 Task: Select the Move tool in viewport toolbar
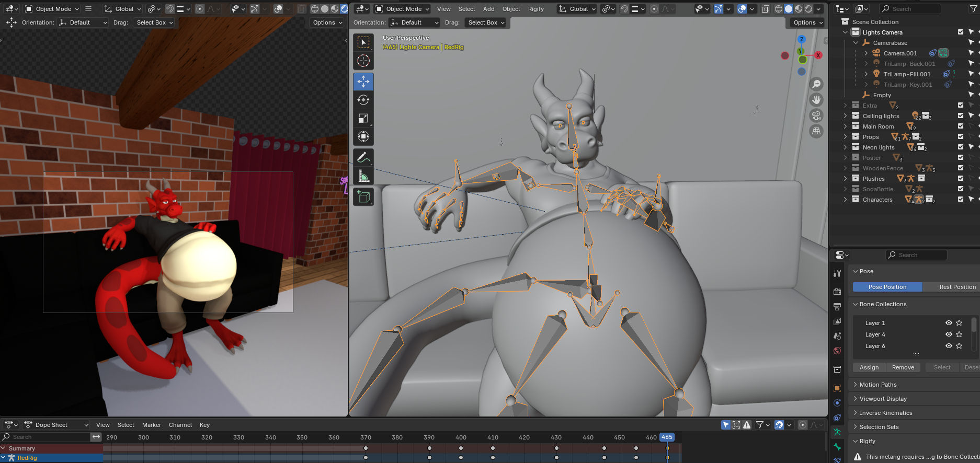(363, 82)
